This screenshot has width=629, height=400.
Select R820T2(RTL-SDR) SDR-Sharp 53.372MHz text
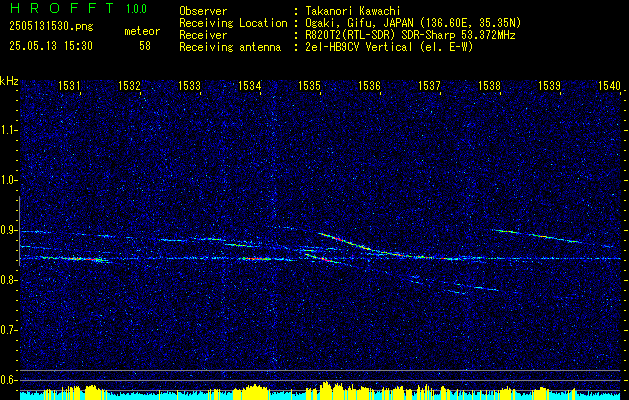tap(410, 35)
